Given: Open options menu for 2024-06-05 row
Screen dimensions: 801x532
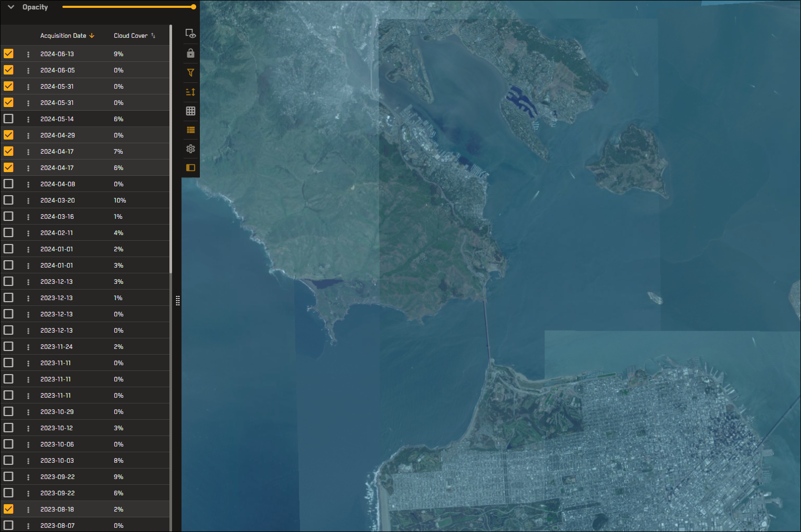Looking at the screenshot, I should [28, 70].
